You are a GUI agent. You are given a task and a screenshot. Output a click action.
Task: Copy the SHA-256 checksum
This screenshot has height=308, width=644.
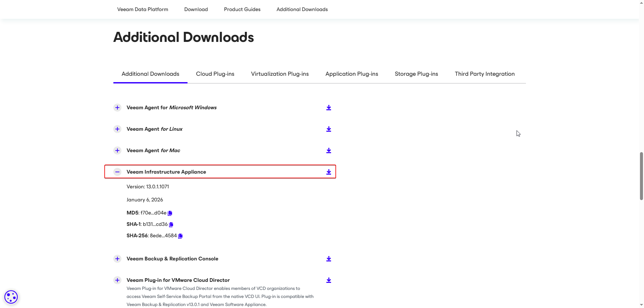pyautogui.click(x=180, y=236)
